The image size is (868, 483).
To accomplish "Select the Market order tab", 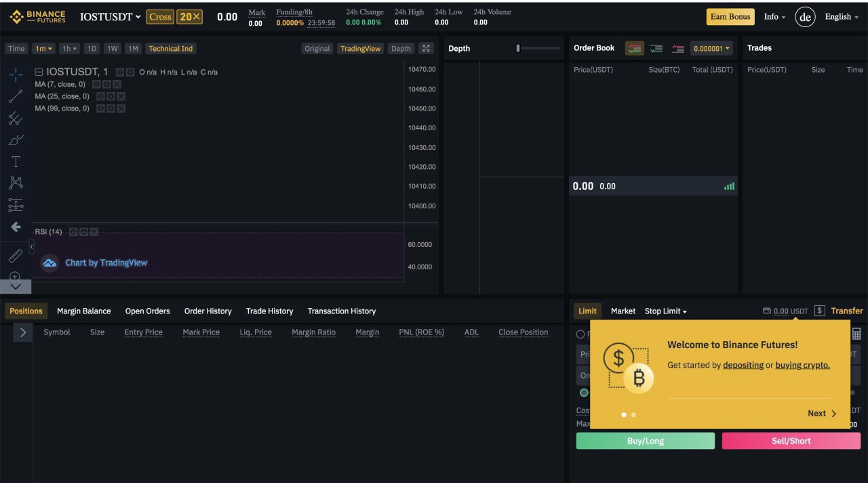I will pos(623,311).
